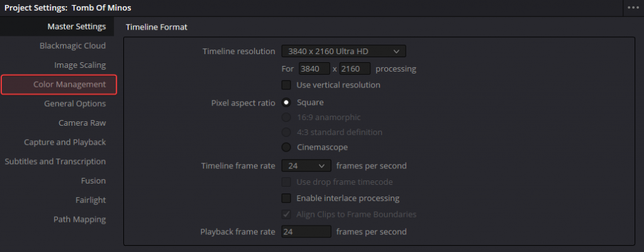
Task: Select the Master Settings tab
Action: (x=76, y=26)
